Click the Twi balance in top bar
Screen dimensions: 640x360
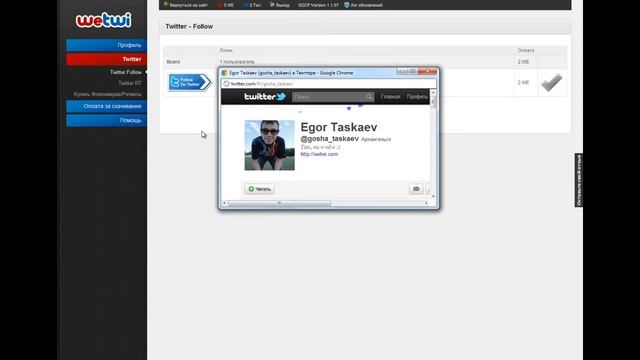pos(252,5)
